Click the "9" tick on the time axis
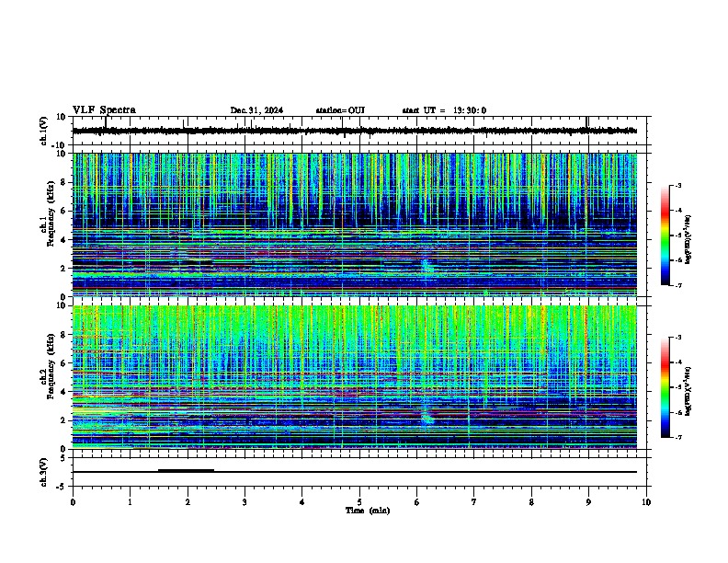 [x=588, y=502]
